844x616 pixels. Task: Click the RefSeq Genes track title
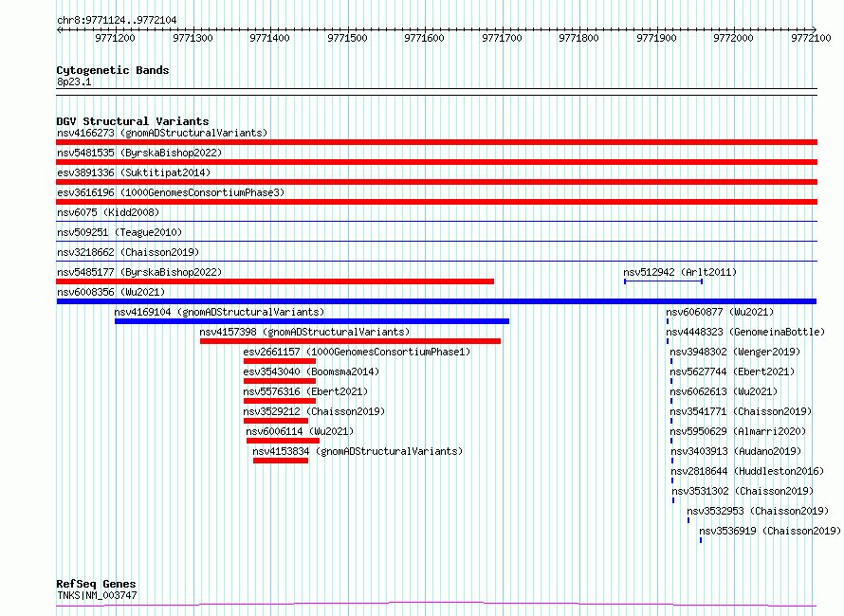tap(96, 584)
